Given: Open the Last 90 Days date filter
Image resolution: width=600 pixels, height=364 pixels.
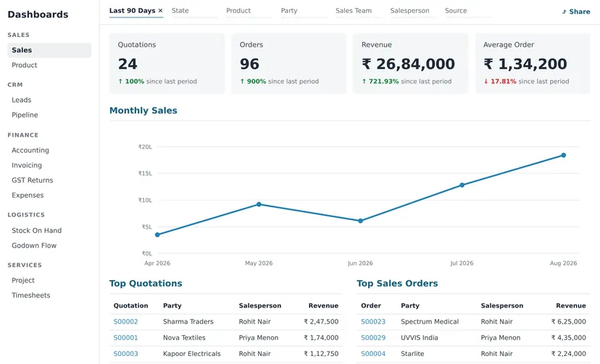Looking at the screenshot, I should tap(132, 11).
